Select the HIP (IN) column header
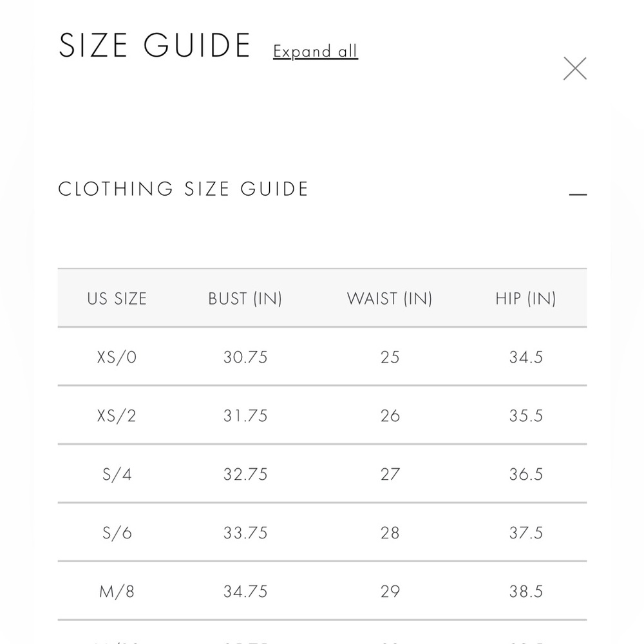Image resolution: width=644 pixels, height=644 pixels. pos(526,299)
